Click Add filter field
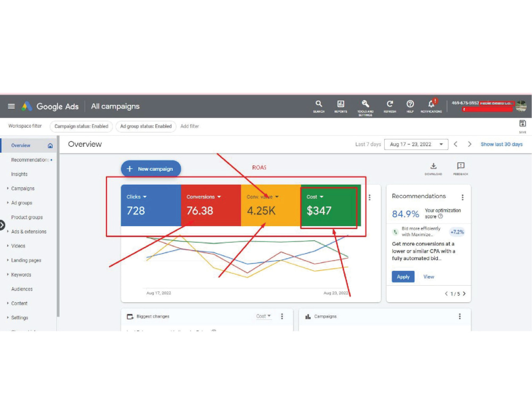This screenshot has width=532, height=399. (x=190, y=126)
